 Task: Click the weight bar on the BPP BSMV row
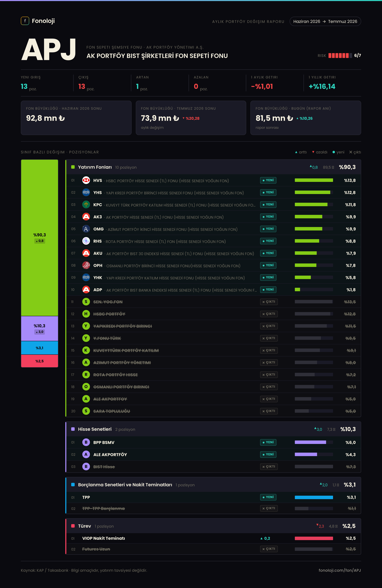coord(314,442)
